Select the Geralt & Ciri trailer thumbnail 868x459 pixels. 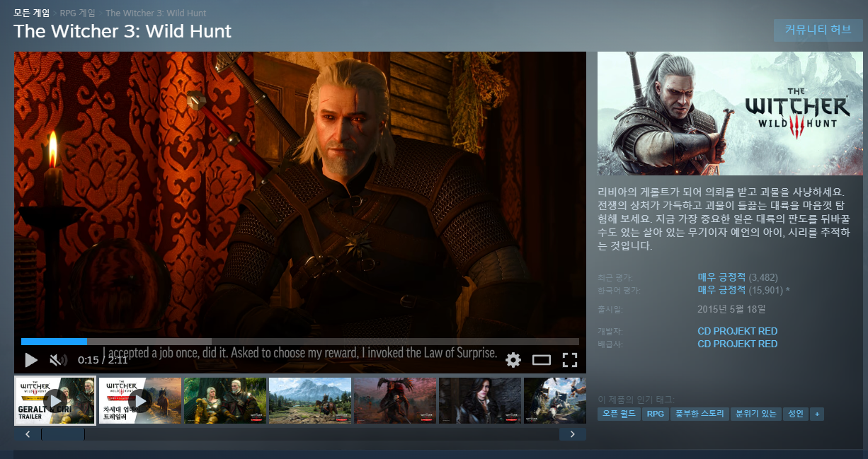coord(55,401)
